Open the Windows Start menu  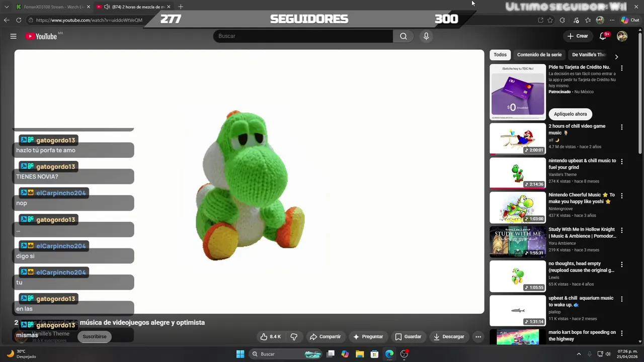[x=240, y=354]
